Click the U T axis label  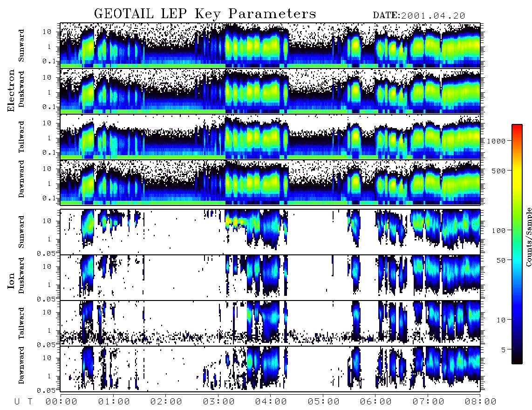pos(23,402)
